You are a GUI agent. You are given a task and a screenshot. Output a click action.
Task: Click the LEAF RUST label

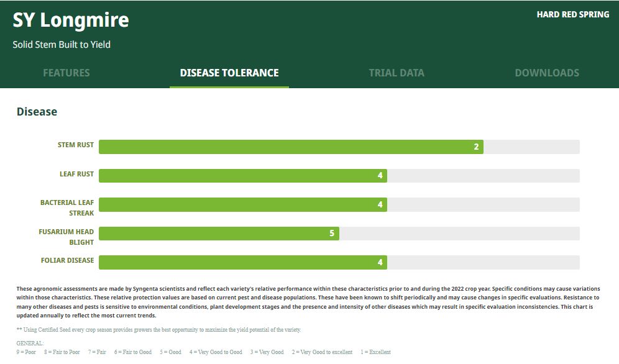(76, 174)
